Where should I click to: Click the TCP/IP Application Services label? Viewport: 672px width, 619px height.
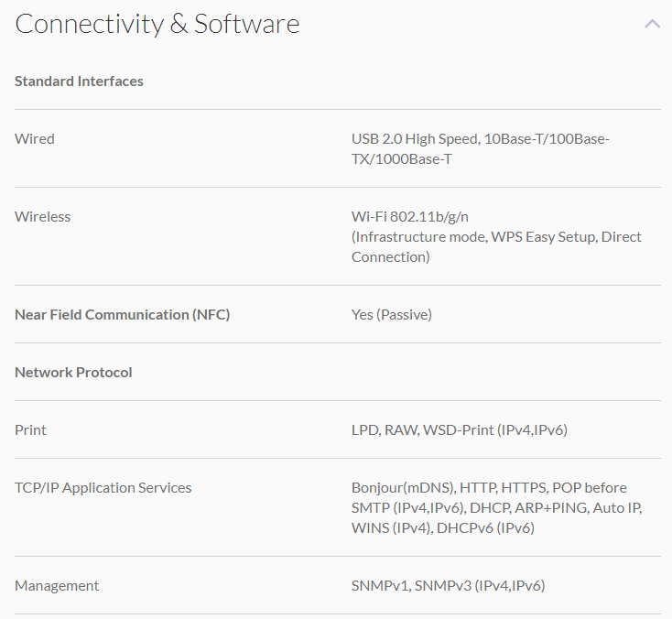point(103,488)
